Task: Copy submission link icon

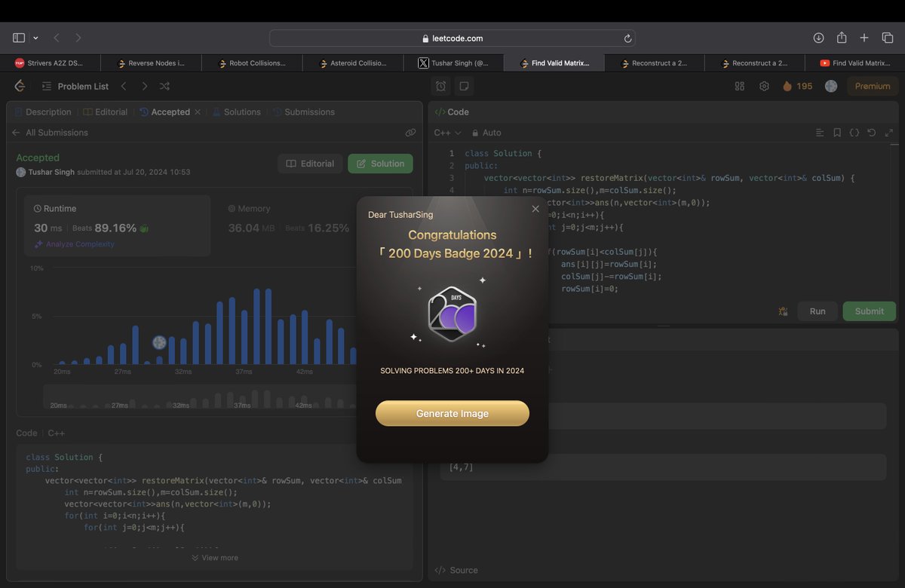Action: pos(410,133)
